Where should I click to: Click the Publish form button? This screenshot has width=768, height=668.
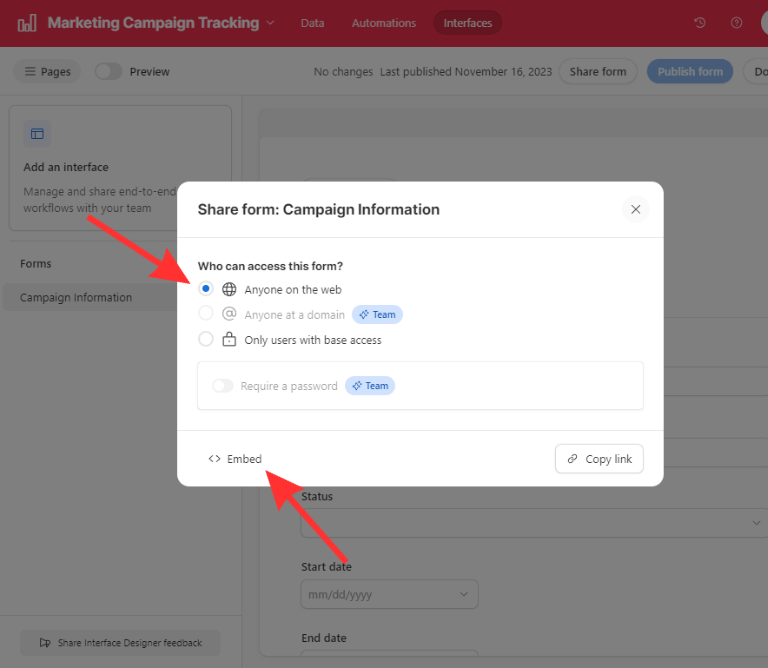click(x=689, y=72)
